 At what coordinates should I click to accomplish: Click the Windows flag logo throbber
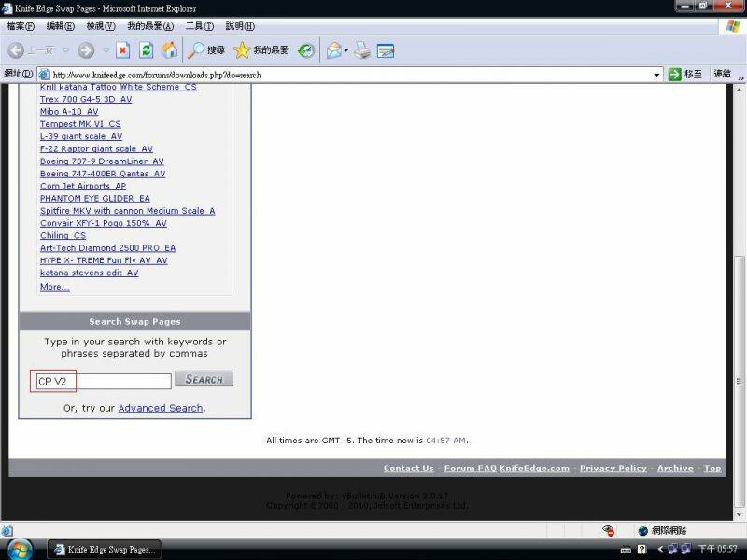point(733,26)
